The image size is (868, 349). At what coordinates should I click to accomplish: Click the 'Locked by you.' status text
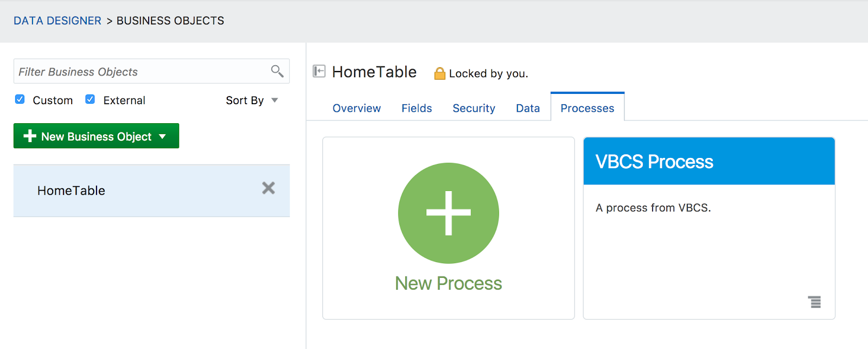pos(489,73)
